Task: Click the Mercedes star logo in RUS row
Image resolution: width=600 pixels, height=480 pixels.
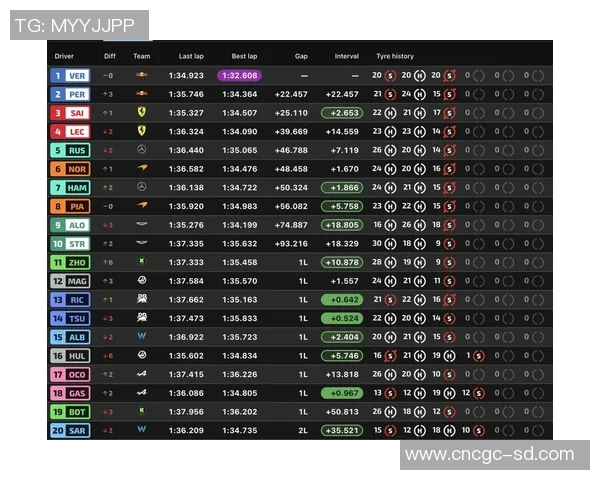Action: [142, 149]
